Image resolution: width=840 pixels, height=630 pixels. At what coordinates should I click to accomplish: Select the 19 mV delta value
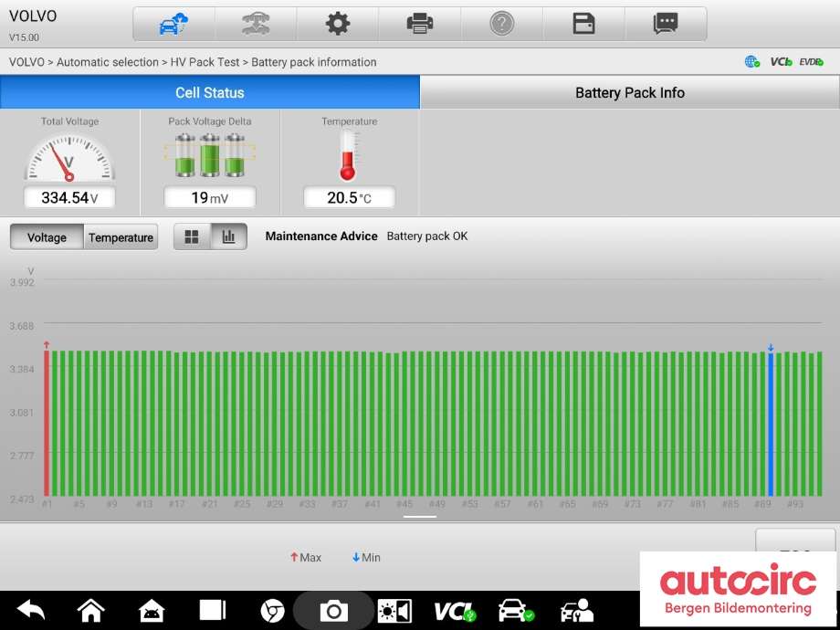[209, 198]
